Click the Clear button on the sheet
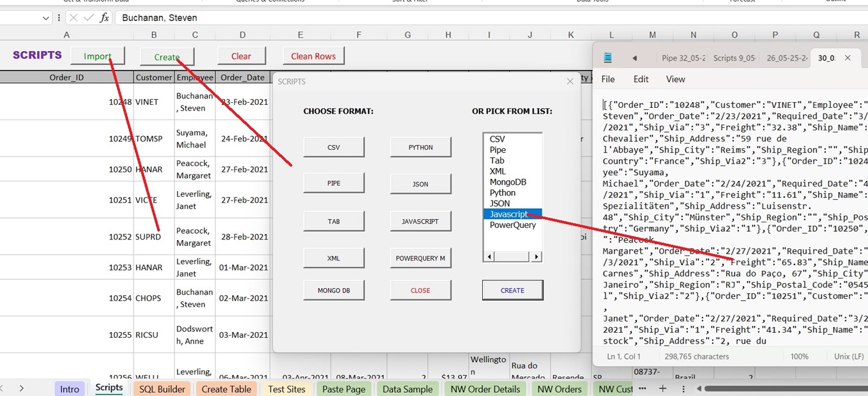This screenshot has width=868, height=396. (241, 56)
